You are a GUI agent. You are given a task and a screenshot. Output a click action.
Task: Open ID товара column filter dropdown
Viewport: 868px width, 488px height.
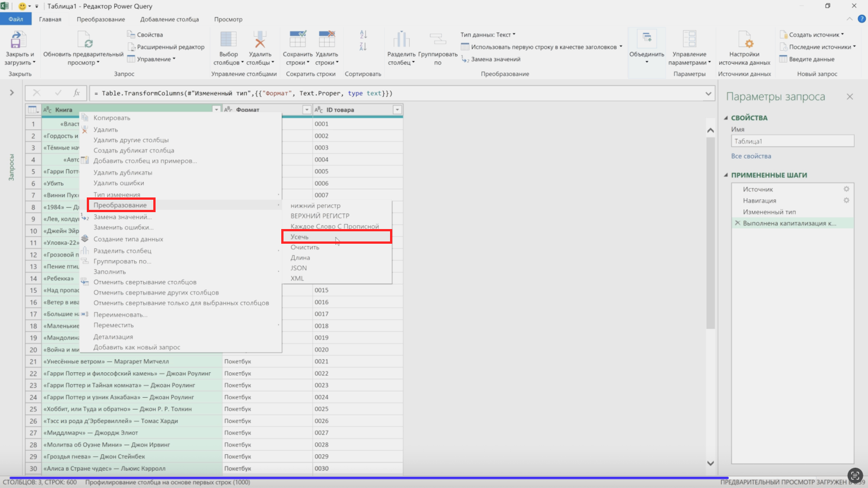coord(397,110)
